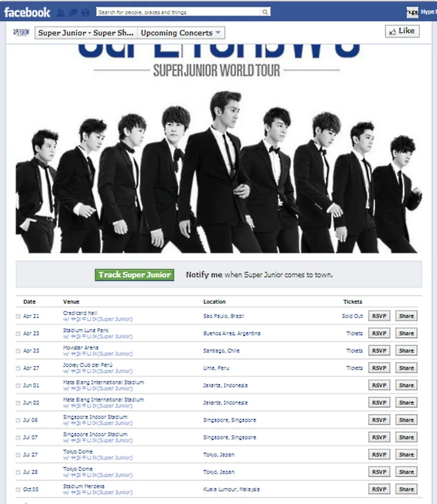Screen dimensions: 437x504
Task: Click the Super Show page thumbnail icon
Action: (21, 32)
